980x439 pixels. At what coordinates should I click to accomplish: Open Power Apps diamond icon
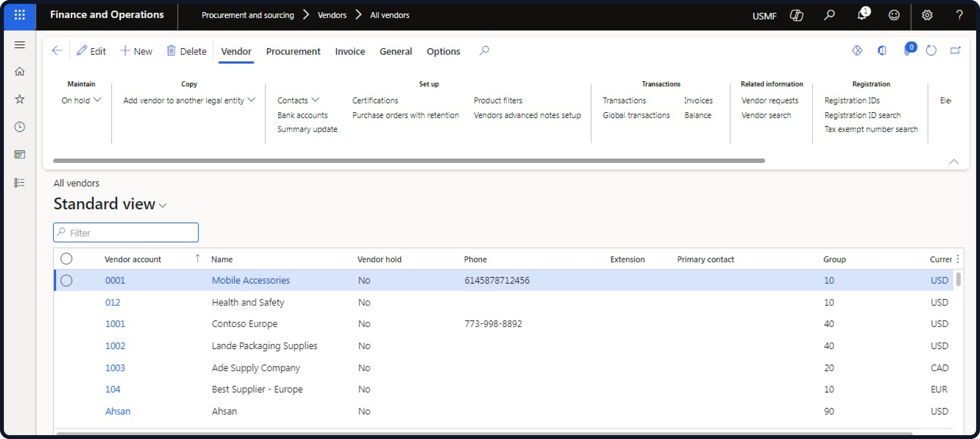(x=857, y=50)
